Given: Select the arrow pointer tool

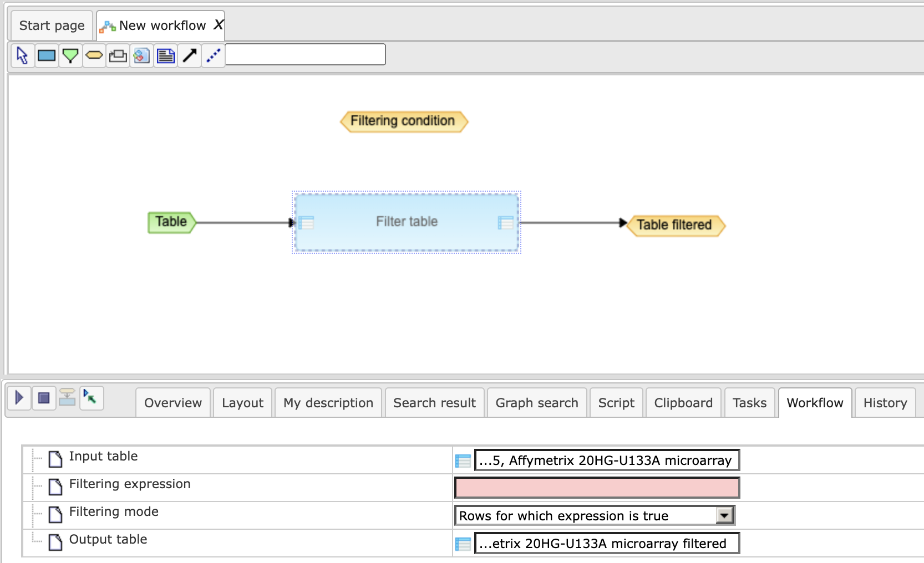Looking at the screenshot, I should 22,55.
